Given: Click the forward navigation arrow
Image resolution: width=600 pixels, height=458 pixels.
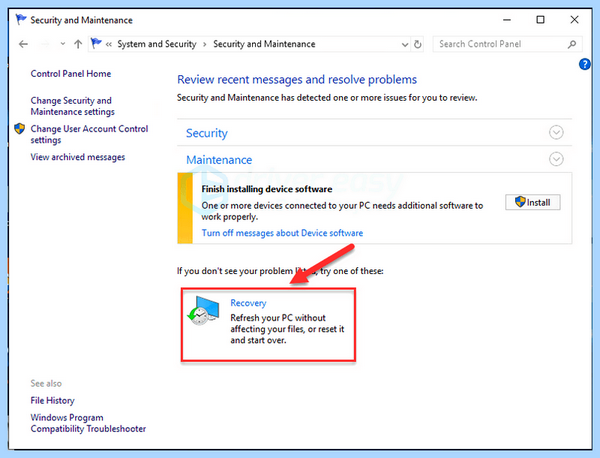Looking at the screenshot, I should click(x=45, y=44).
